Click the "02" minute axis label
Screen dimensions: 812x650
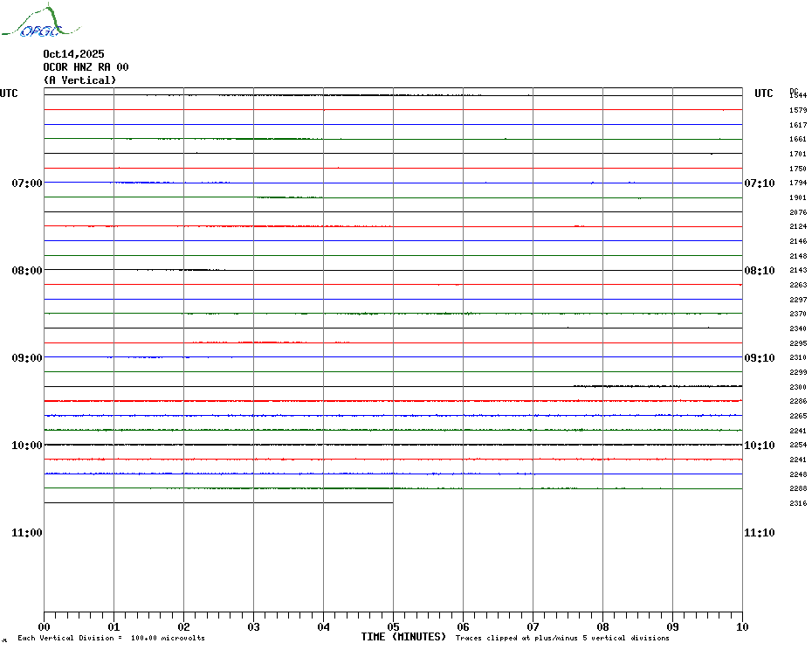click(x=184, y=627)
